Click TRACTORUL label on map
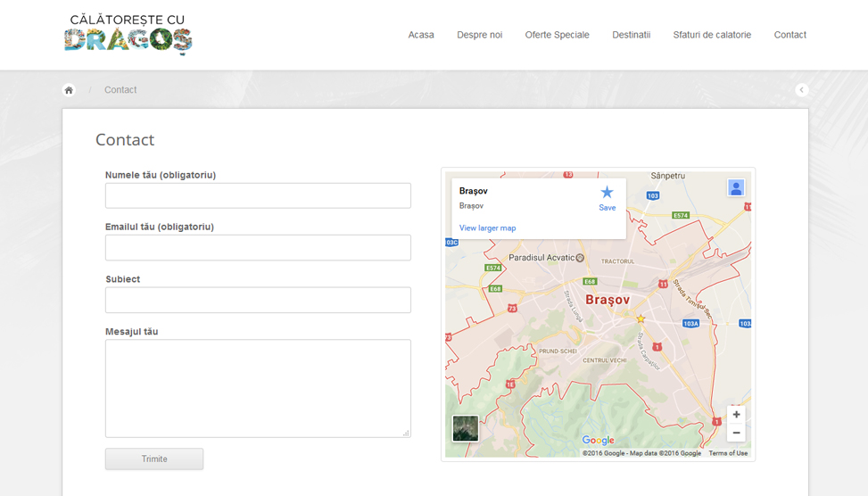 click(618, 261)
